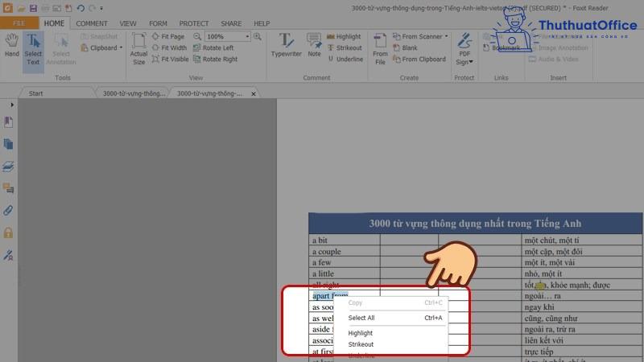644x362 pixels.
Task: Close the active 3000-từ-vựng document tab
Action: (x=254, y=94)
